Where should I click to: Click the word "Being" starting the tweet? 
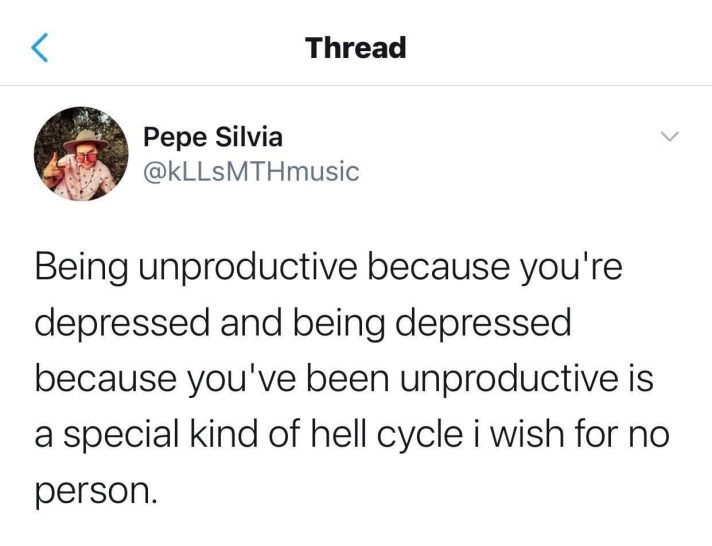[x=83, y=270]
